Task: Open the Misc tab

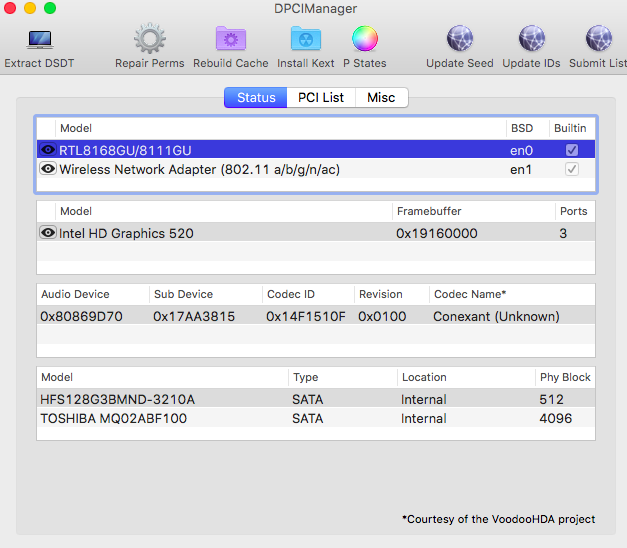Action: coord(381,98)
